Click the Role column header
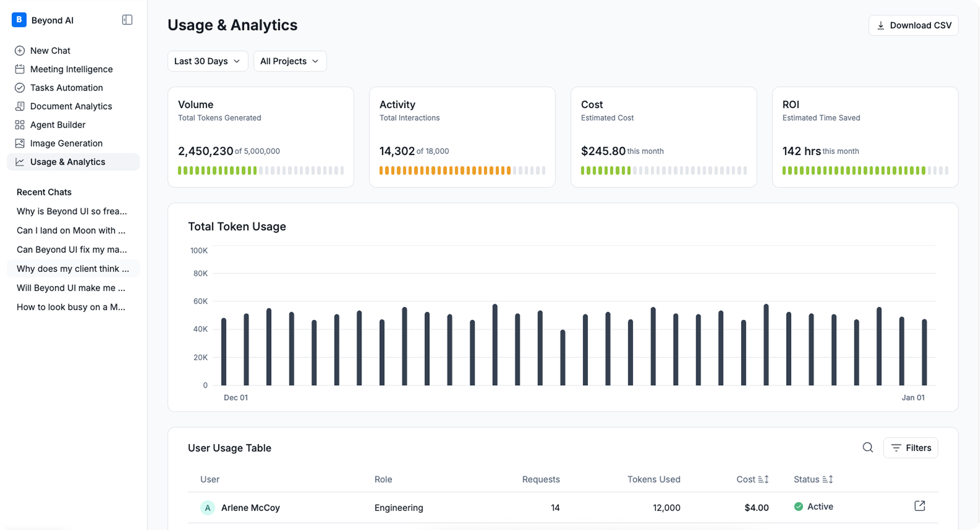The image size is (980, 530). [x=383, y=479]
